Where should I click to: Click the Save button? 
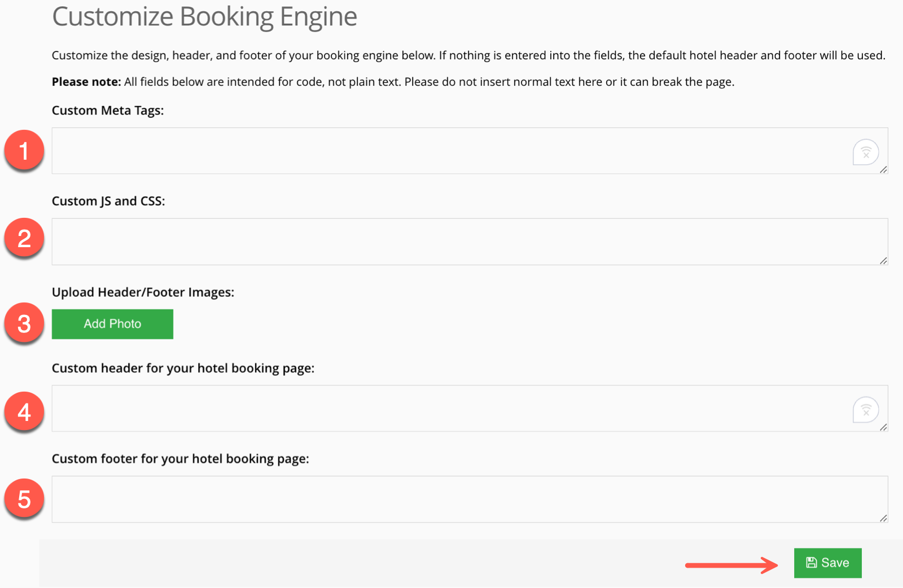827,562
